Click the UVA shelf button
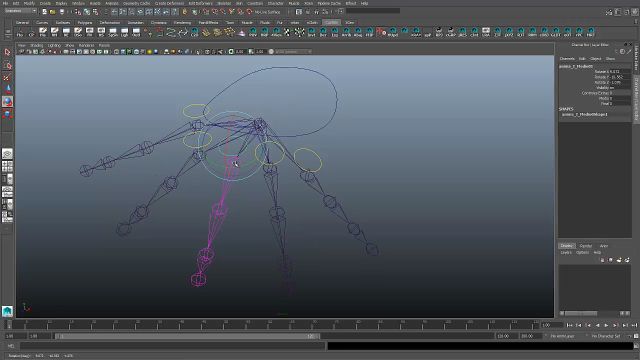 click(x=486, y=32)
